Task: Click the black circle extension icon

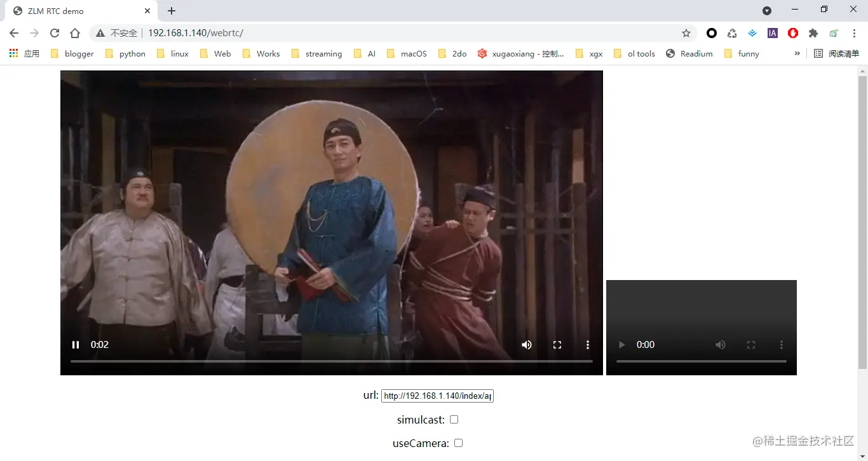Action: coord(712,33)
